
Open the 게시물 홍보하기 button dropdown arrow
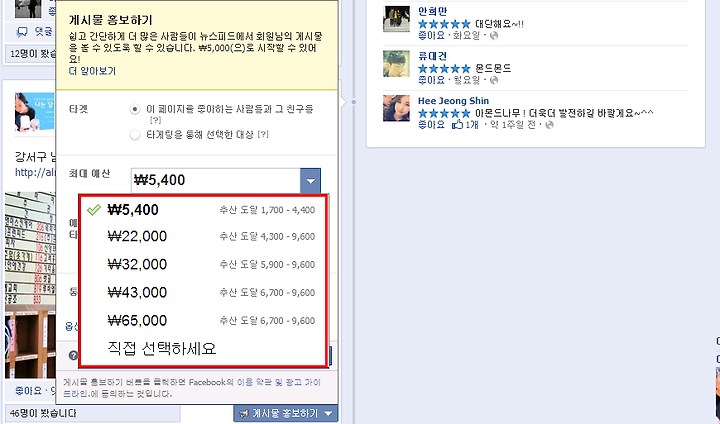(328, 413)
